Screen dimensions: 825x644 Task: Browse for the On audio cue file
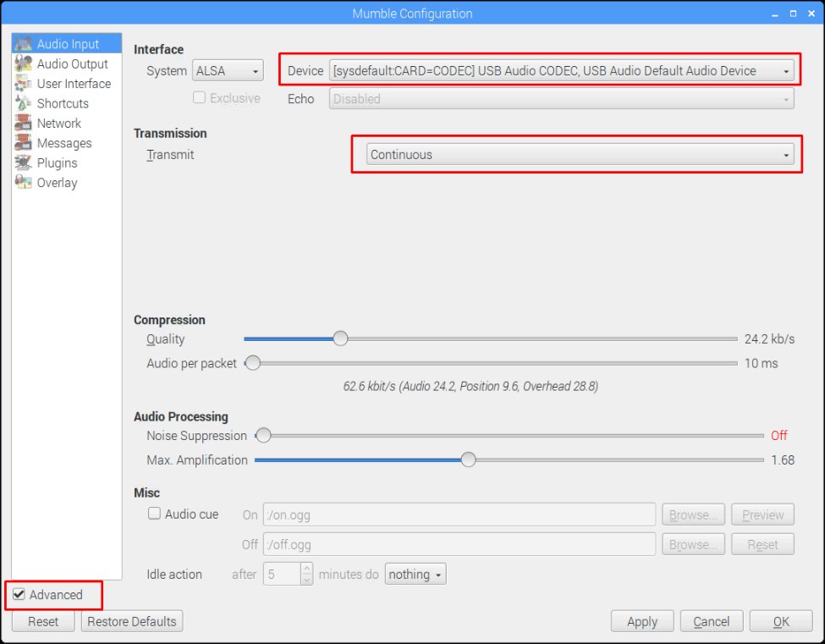tap(694, 514)
